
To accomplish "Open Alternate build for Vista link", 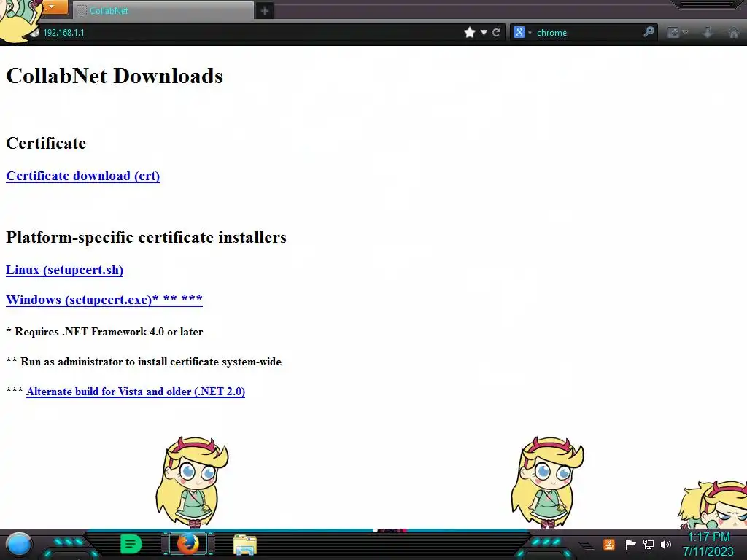I will (x=136, y=392).
